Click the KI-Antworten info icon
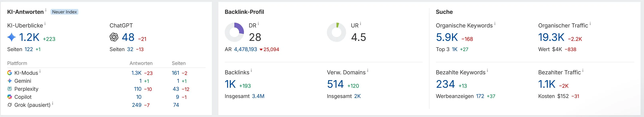 [46, 10]
